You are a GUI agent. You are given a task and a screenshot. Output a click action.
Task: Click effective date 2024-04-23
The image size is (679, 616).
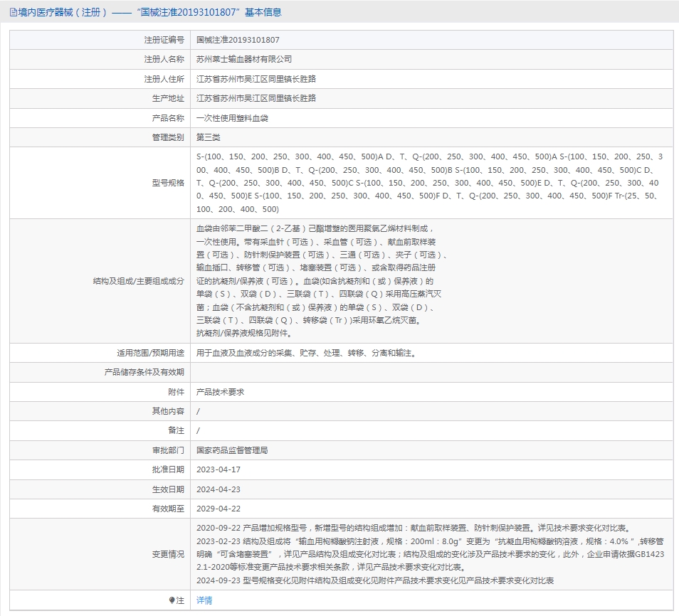tap(219, 489)
